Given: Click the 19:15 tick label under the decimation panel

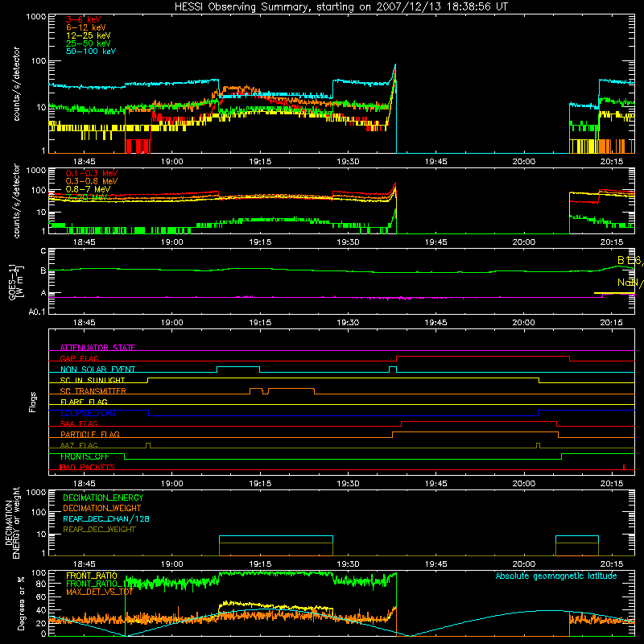Looking at the screenshot, I should pyautogui.click(x=260, y=564).
